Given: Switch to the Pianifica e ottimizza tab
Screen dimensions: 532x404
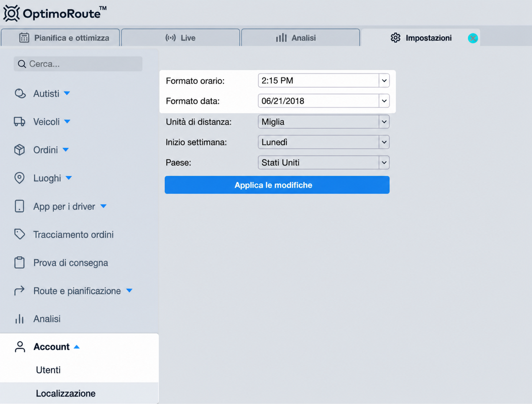Looking at the screenshot, I should pyautogui.click(x=60, y=38).
